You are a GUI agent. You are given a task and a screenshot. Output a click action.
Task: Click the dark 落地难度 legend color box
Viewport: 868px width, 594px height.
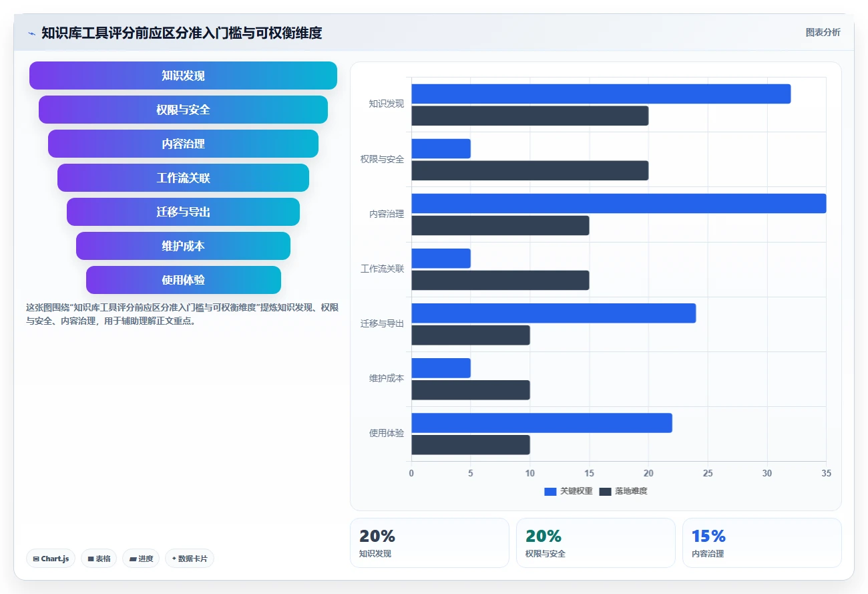pyautogui.click(x=606, y=492)
